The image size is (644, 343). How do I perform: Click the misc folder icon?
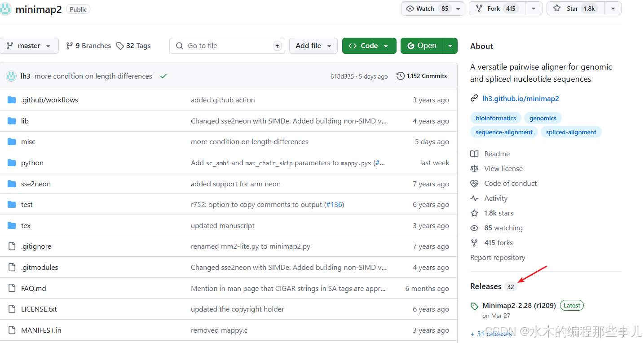tap(12, 142)
